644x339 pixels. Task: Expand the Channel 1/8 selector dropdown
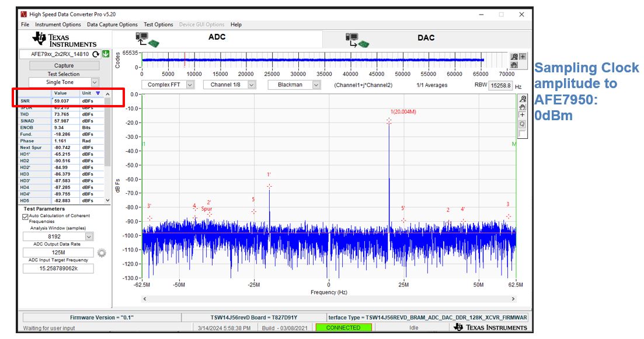pyautogui.click(x=252, y=85)
